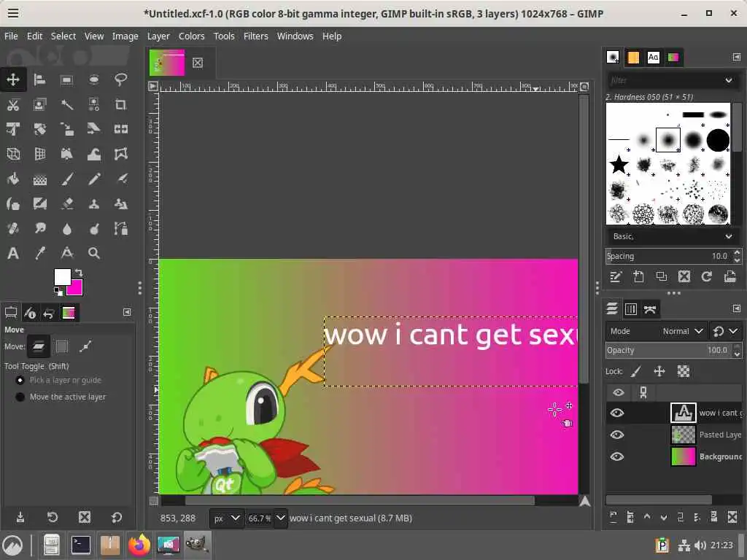Select the Pencil tool
747x560 pixels.
coord(94,179)
